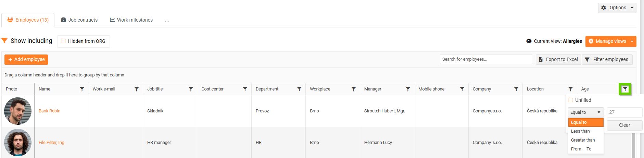This screenshot has height=158, width=644.
Task: Open the Location column filter funnel
Action: pos(570,89)
